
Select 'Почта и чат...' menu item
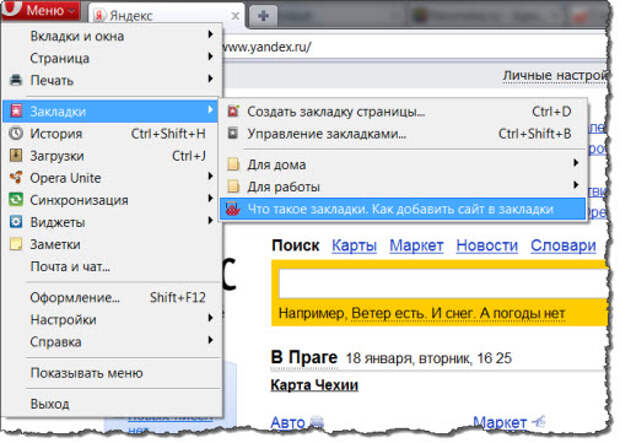(x=110, y=267)
